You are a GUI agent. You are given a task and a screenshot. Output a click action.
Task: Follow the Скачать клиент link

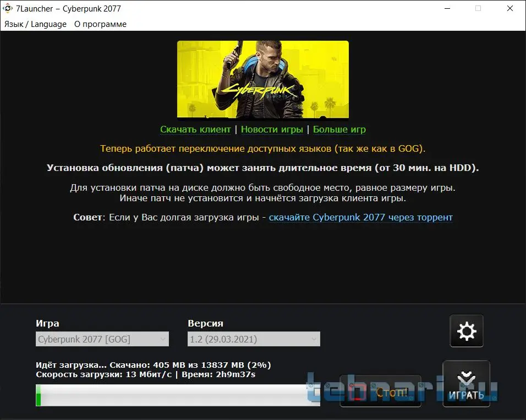point(195,129)
